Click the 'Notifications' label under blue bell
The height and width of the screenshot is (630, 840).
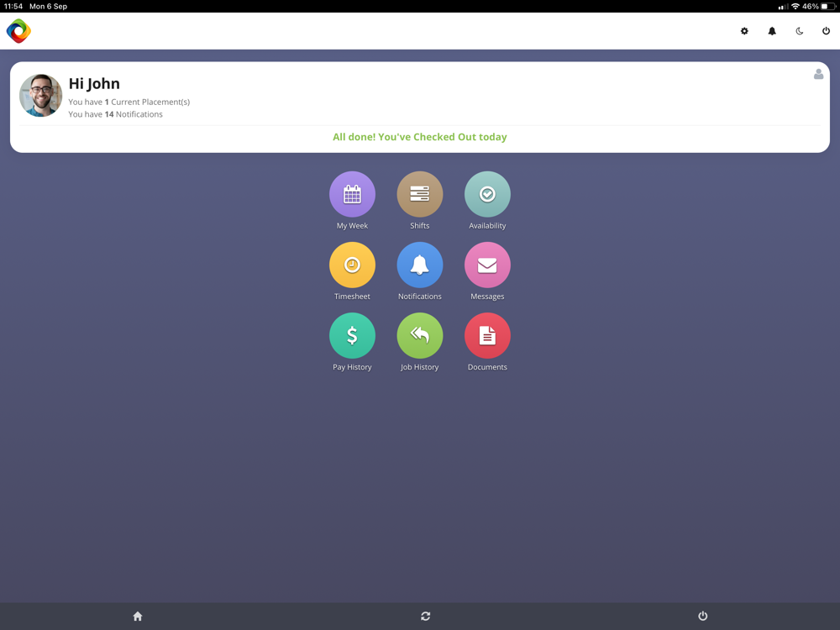pyautogui.click(x=419, y=297)
